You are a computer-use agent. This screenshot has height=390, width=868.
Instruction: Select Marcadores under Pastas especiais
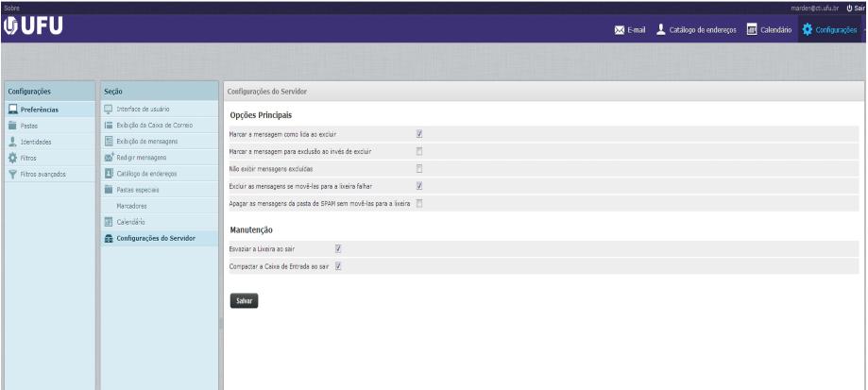tap(131, 205)
